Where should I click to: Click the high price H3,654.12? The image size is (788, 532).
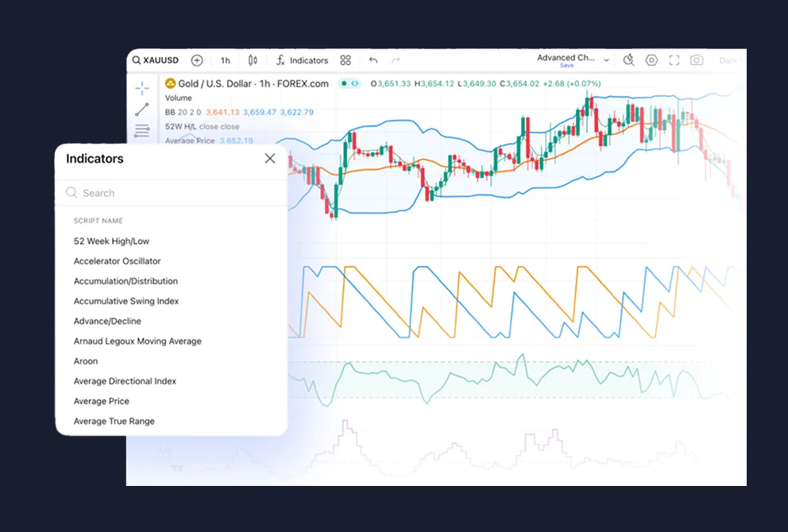pos(434,84)
